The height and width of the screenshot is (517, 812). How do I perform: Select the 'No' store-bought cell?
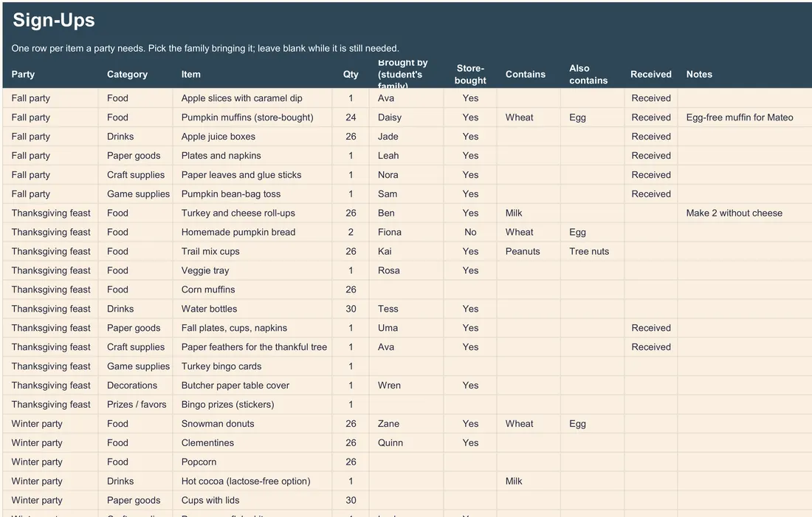(x=470, y=232)
